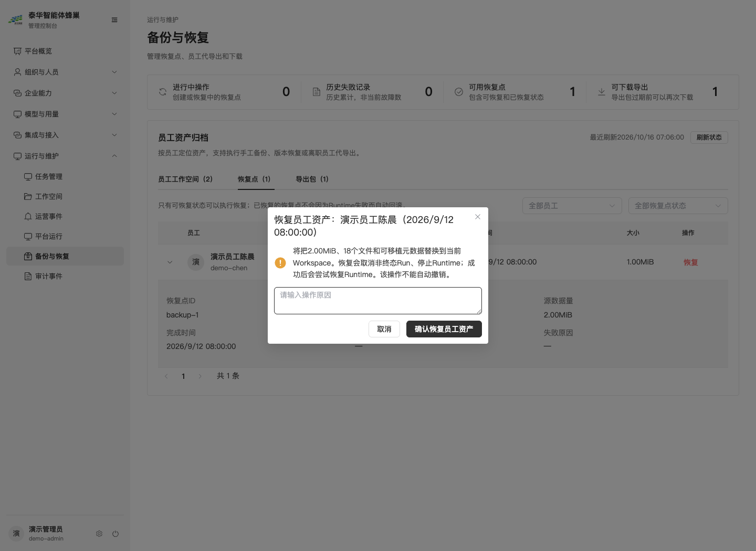Select page 1 in pagination
756x551 pixels.
[183, 376]
